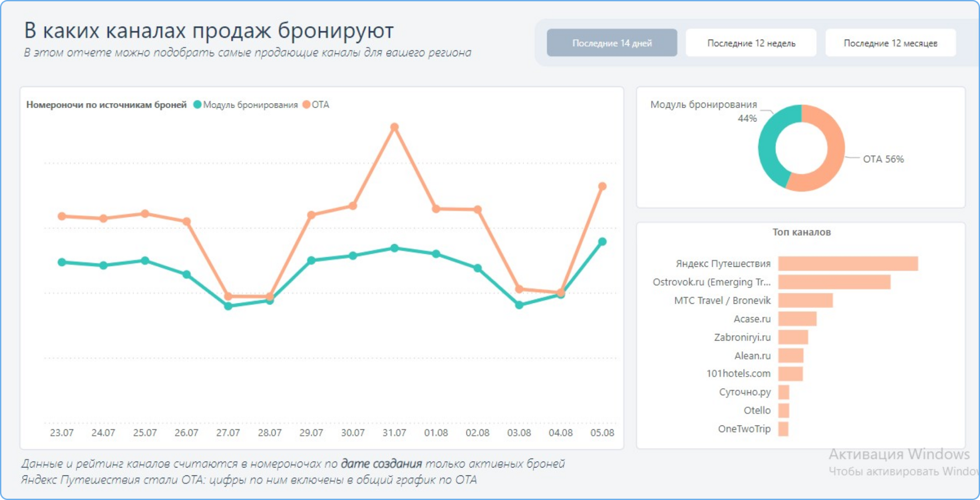The image size is (980, 500).
Task: Click the '23.07' axis date label
Action: click(62, 432)
